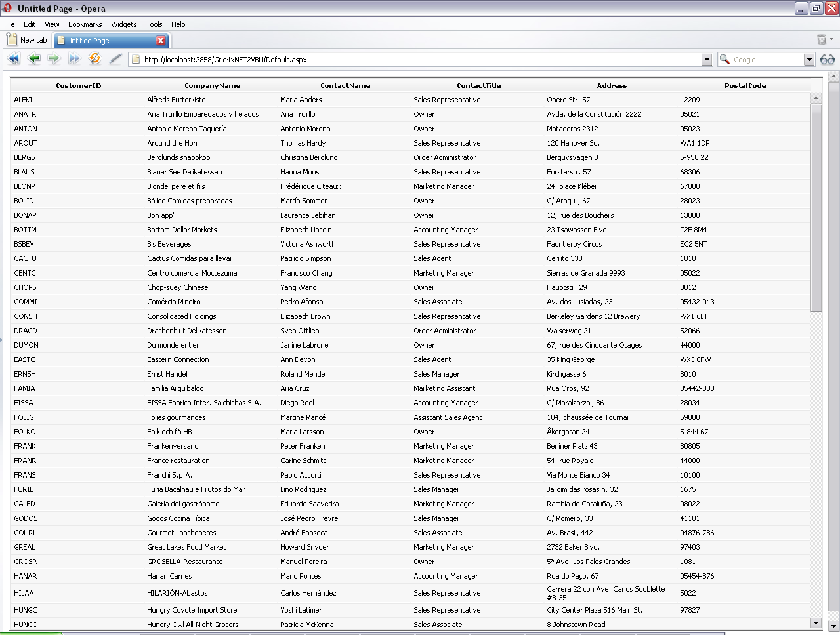
Task: Sort by PostalCode column header
Action: [x=745, y=85]
